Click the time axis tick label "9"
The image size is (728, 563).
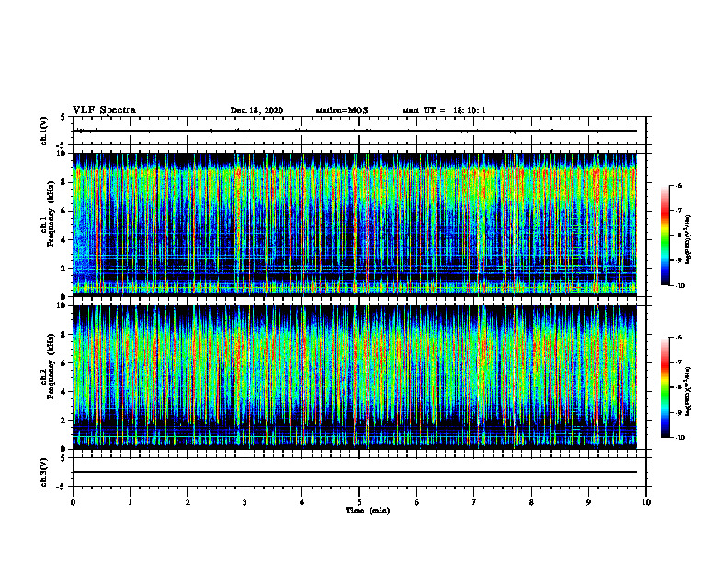(x=588, y=502)
